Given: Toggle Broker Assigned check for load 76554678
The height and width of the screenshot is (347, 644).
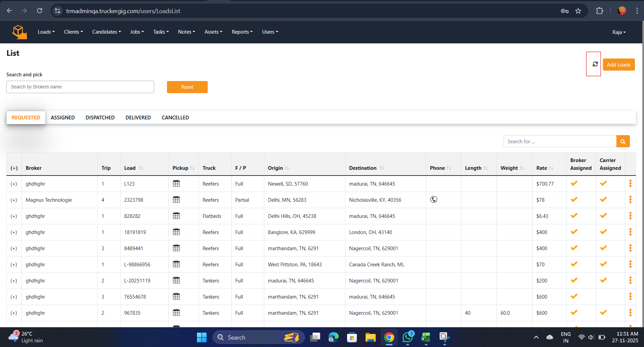Looking at the screenshot, I should tap(574, 296).
